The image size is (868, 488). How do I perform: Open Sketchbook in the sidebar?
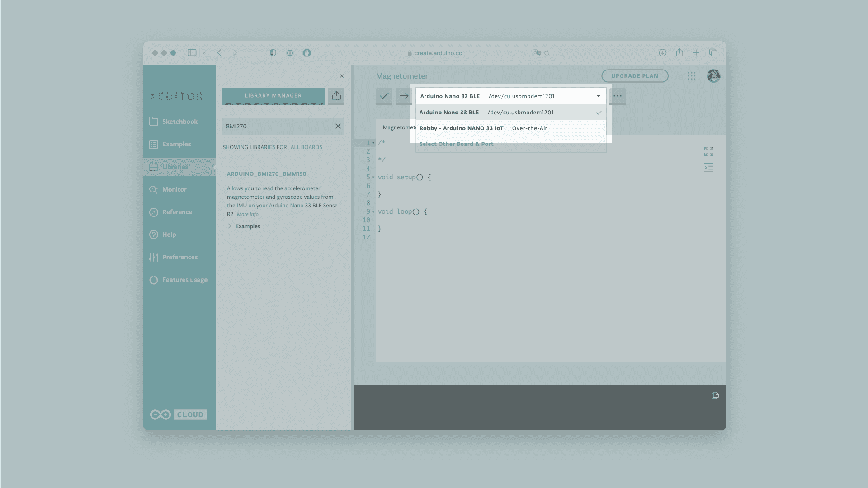click(179, 122)
